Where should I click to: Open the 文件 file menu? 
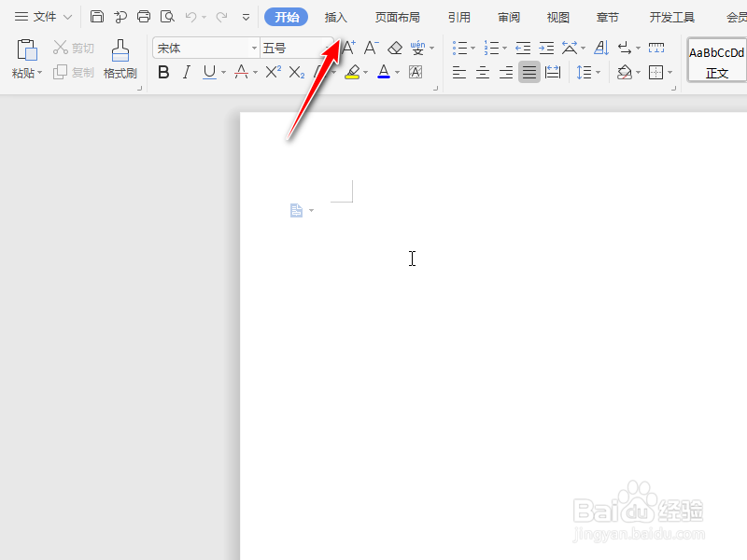(x=43, y=17)
